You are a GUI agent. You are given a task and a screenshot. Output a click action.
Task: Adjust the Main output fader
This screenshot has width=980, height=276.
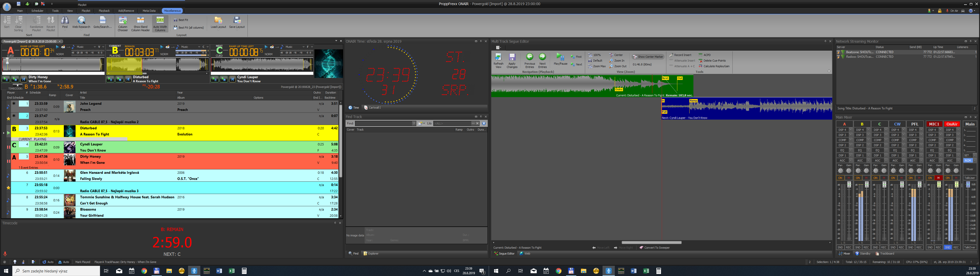click(x=968, y=185)
